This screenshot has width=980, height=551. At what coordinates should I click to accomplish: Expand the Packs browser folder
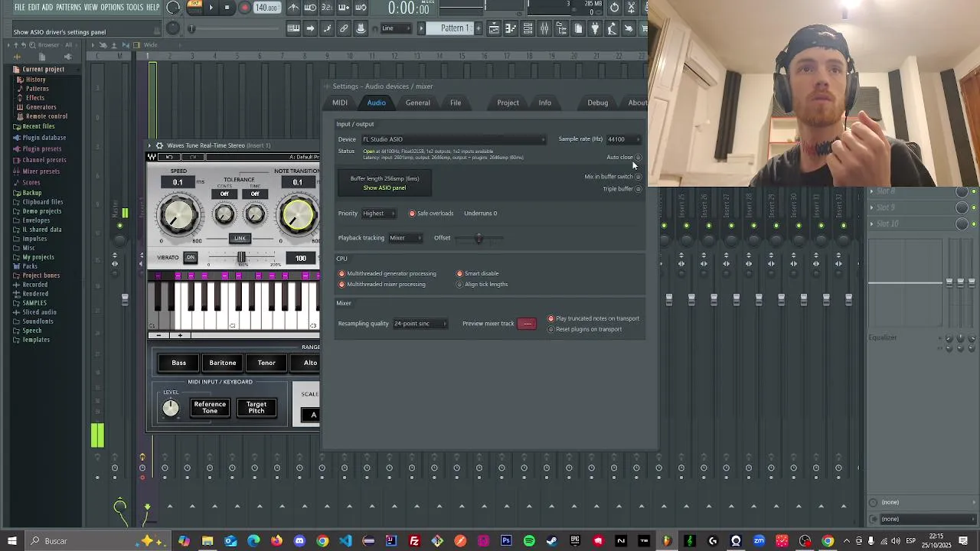pyautogui.click(x=30, y=266)
